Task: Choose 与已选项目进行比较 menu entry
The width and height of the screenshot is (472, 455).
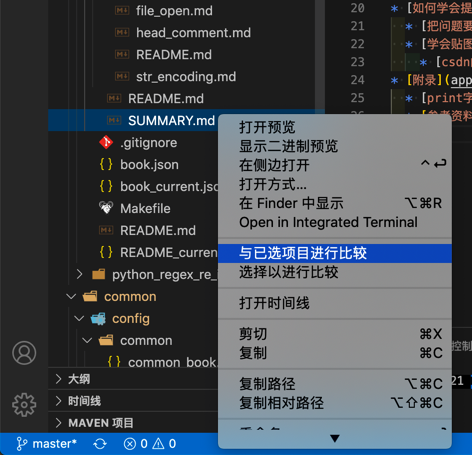Action: tap(335, 253)
